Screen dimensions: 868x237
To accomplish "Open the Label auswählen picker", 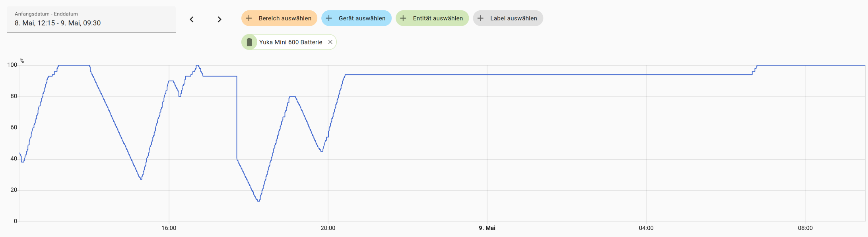I will tap(508, 18).
